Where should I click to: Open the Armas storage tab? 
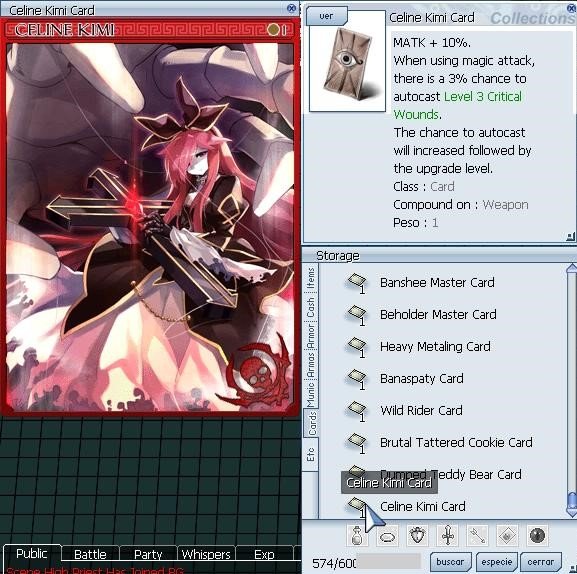tap(311, 365)
